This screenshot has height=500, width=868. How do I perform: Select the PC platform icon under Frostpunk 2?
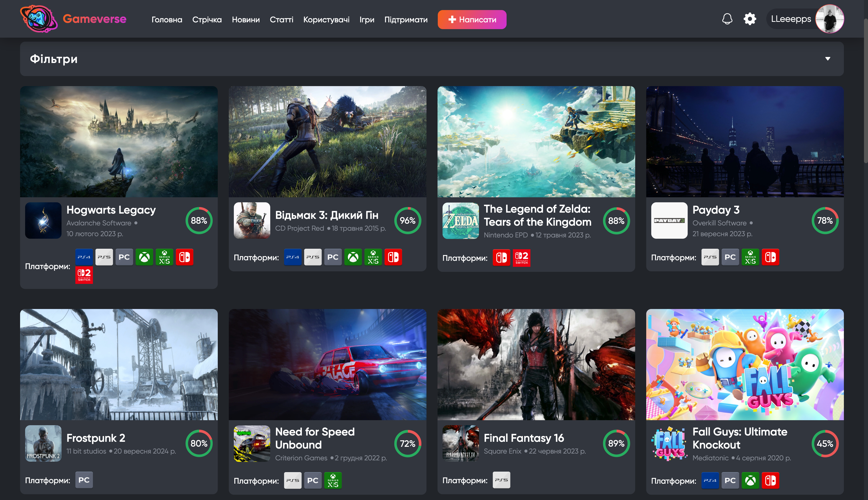coord(84,480)
